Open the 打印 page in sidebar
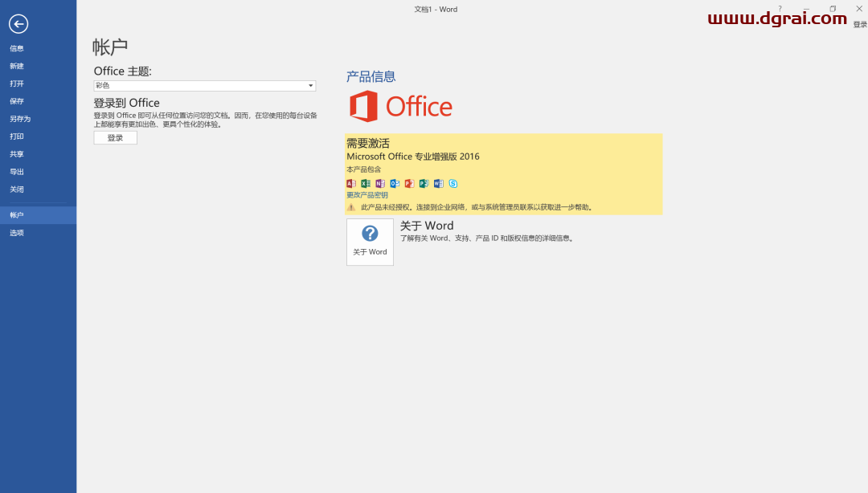The height and width of the screenshot is (493, 868). (x=17, y=136)
